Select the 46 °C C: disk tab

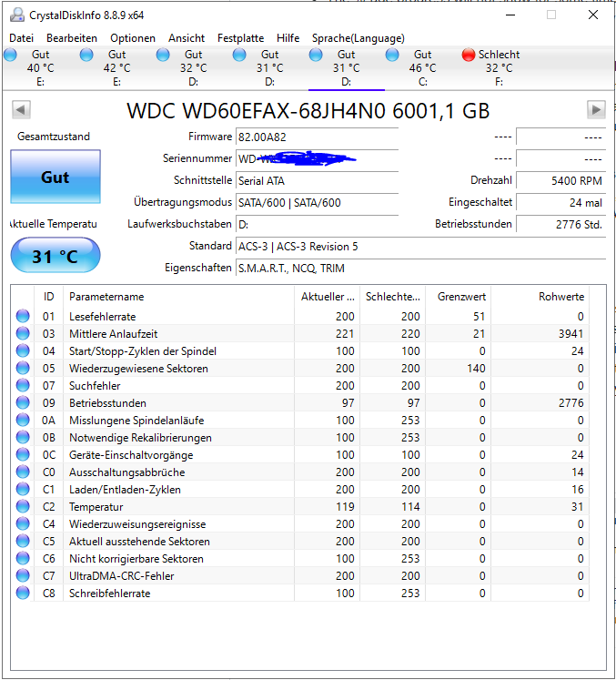[x=423, y=68]
